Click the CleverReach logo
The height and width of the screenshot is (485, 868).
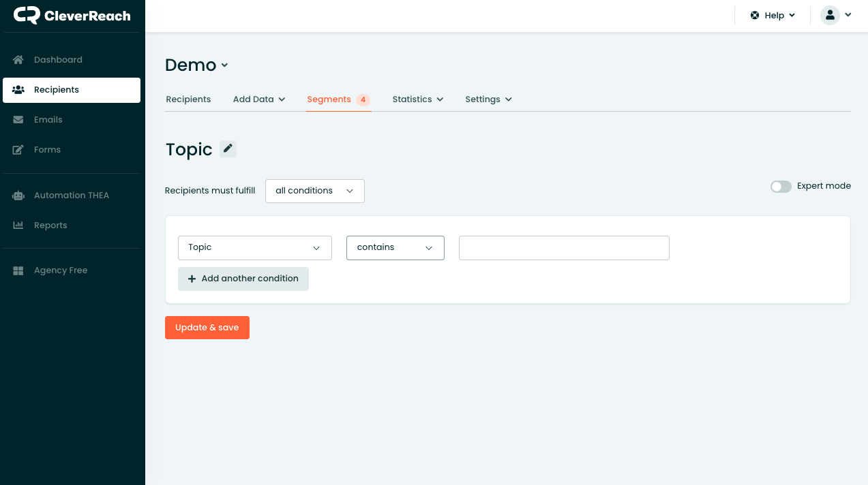[72, 15]
